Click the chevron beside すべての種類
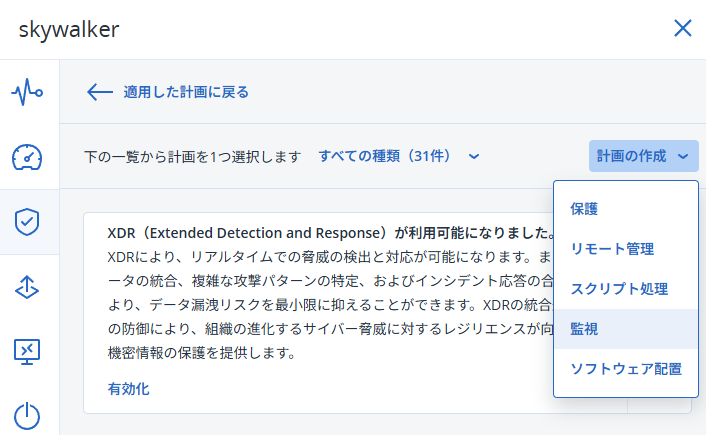 click(474, 157)
